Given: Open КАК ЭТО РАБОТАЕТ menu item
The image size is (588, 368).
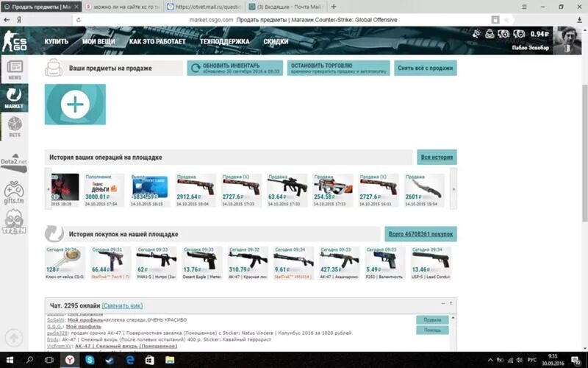Looking at the screenshot, I should 157,41.
